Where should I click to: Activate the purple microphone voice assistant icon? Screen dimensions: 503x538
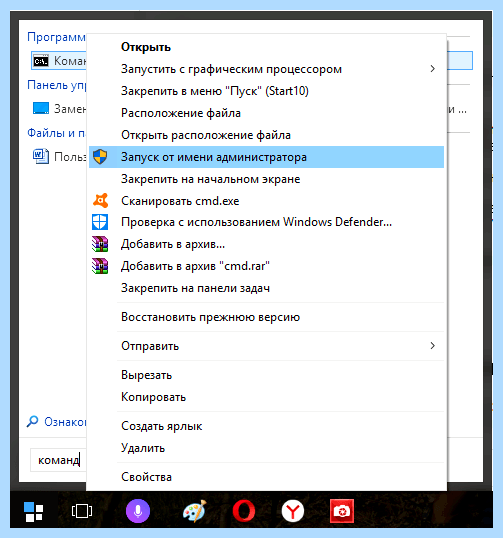tap(138, 511)
